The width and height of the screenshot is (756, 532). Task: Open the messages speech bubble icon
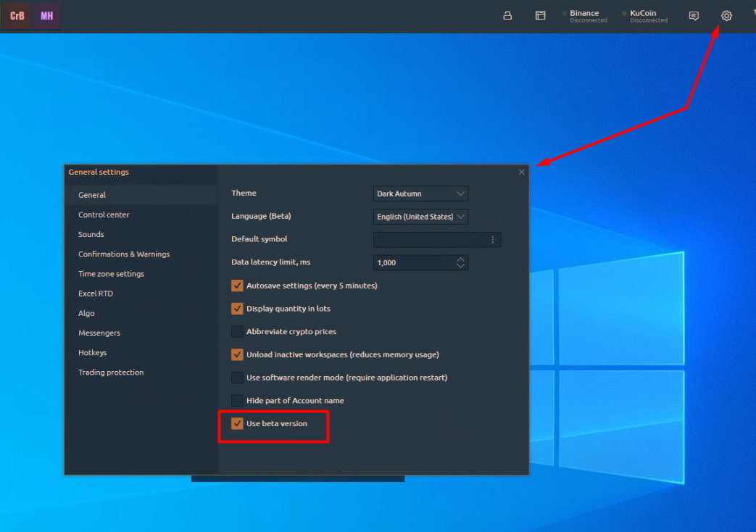[694, 16]
